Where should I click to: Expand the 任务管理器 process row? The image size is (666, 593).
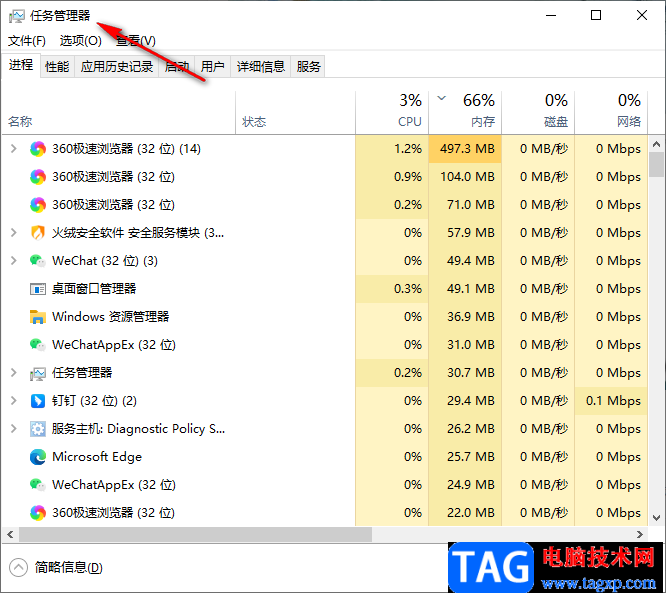[14, 373]
